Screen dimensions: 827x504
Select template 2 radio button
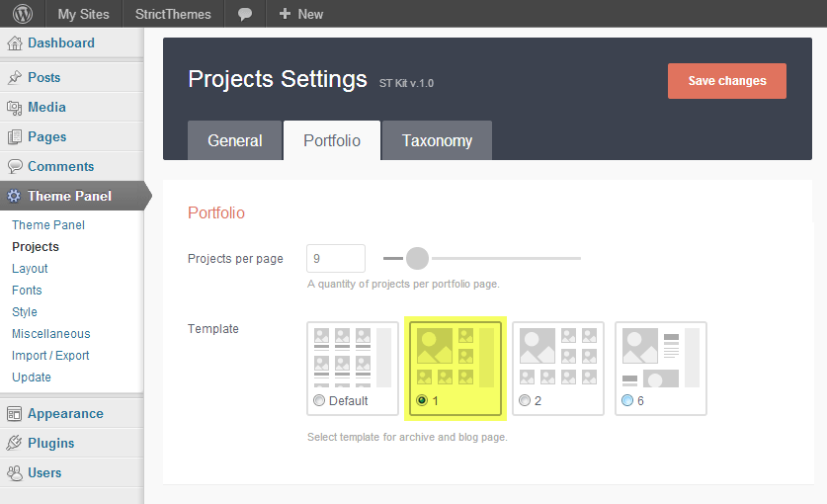[525, 401]
